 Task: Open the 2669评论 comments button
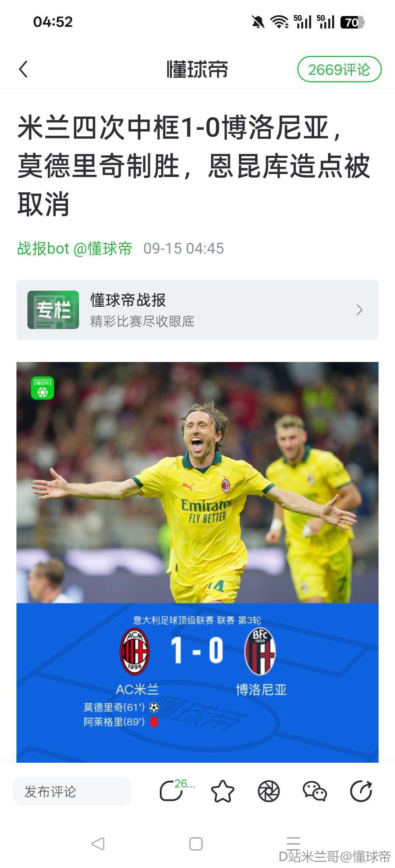pos(339,69)
